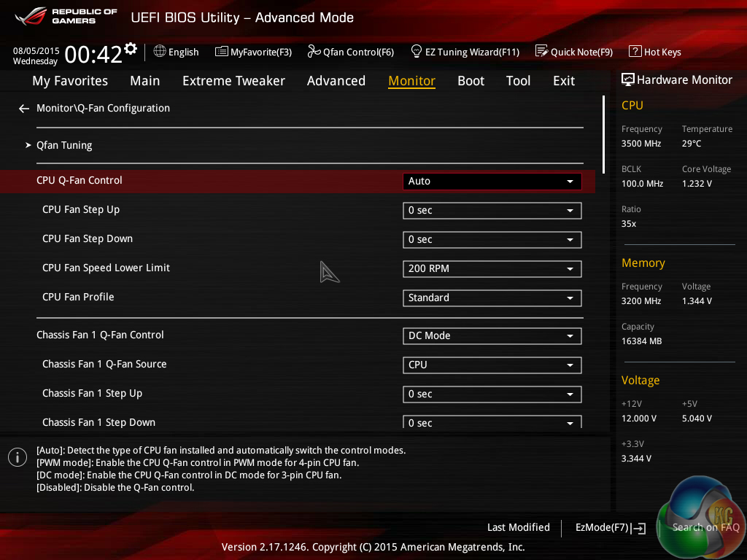Open the CPU Q-Fan Control dropdown
The height and width of the screenshot is (560, 747).
click(492, 182)
